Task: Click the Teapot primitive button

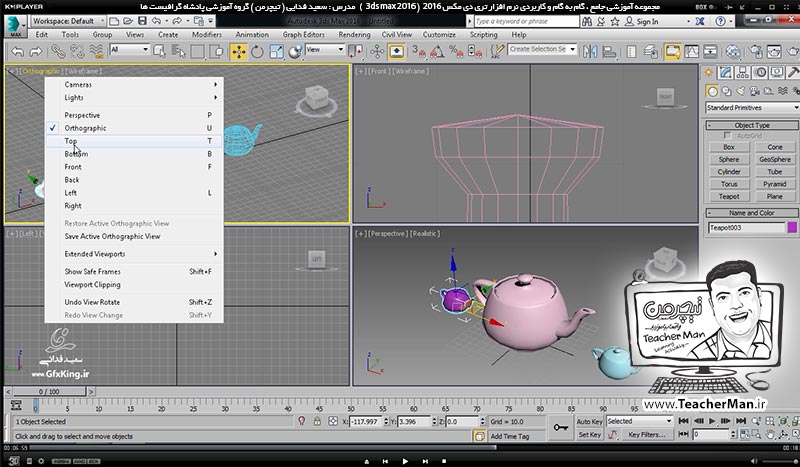Action: [729, 196]
